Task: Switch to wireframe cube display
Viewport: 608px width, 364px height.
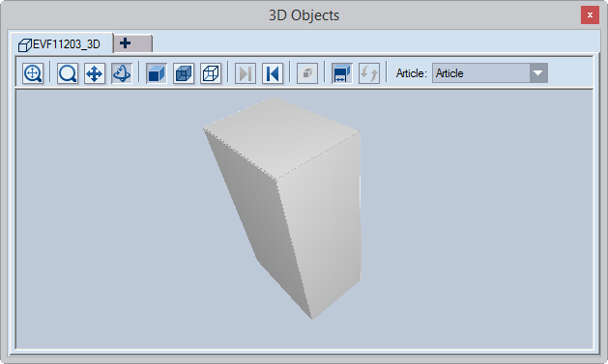Action: point(211,73)
